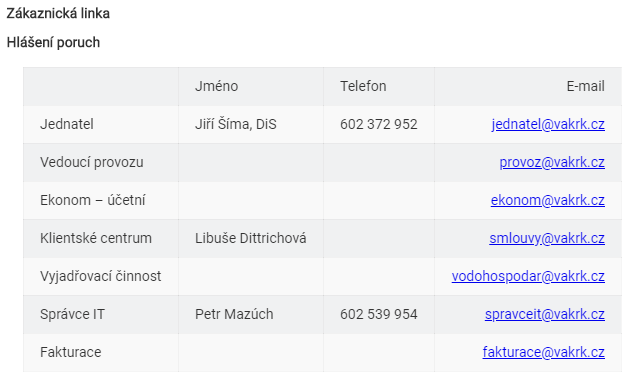Open the fakturace@vakrk.cz email link
This screenshot has height=387, width=640.
tap(543, 352)
